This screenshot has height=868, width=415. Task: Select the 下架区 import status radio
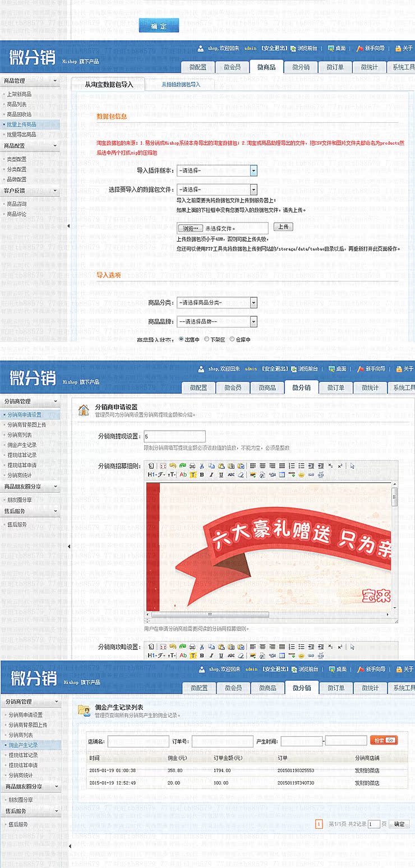[x=206, y=339]
